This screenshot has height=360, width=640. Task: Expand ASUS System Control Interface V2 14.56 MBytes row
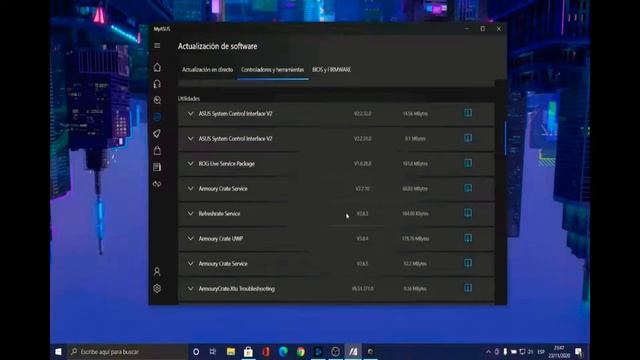tap(190, 113)
